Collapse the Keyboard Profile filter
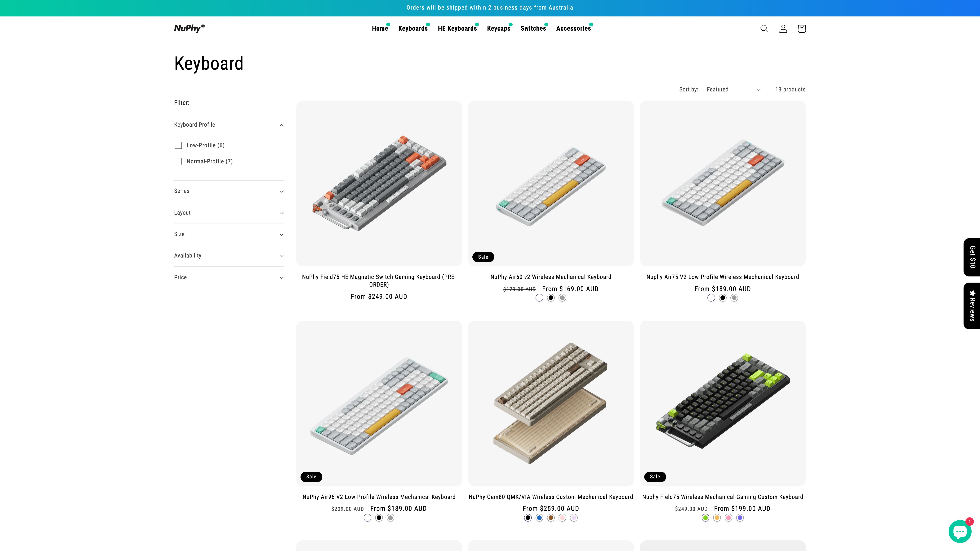This screenshot has width=980, height=551. click(229, 125)
